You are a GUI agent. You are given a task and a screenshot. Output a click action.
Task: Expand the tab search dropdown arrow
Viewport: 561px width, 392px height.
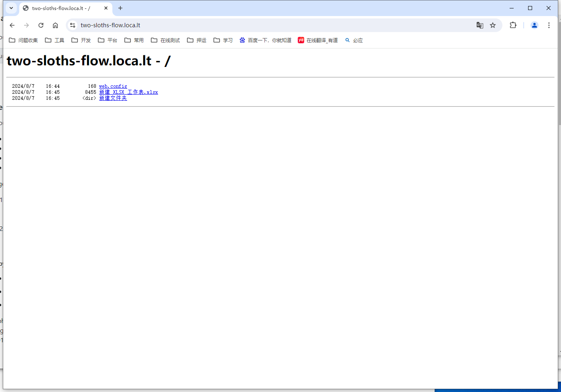tap(11, 8)
